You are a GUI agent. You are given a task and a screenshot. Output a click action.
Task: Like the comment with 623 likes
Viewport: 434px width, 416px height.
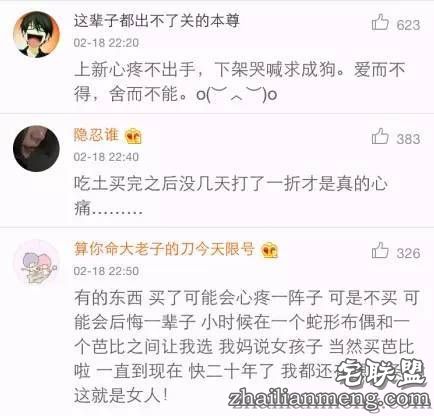380,23
